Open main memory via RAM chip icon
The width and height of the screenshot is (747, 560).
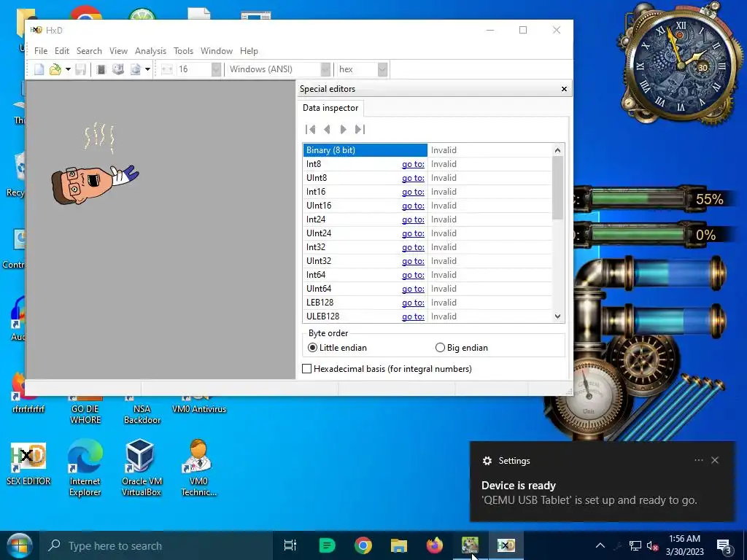[x=101, y=69]
